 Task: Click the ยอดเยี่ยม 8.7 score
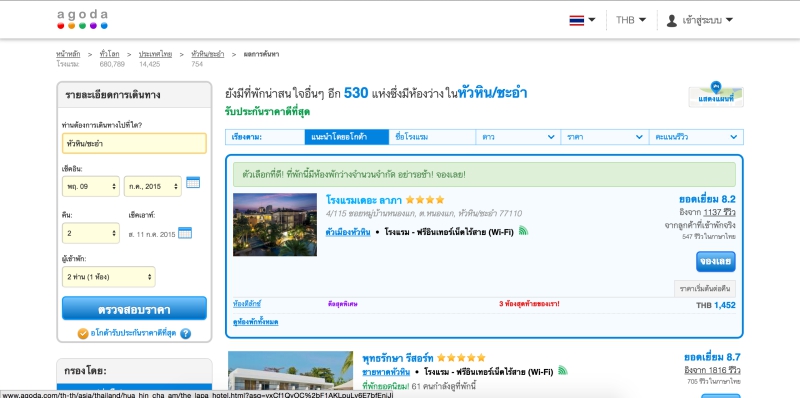click(712, 357)
